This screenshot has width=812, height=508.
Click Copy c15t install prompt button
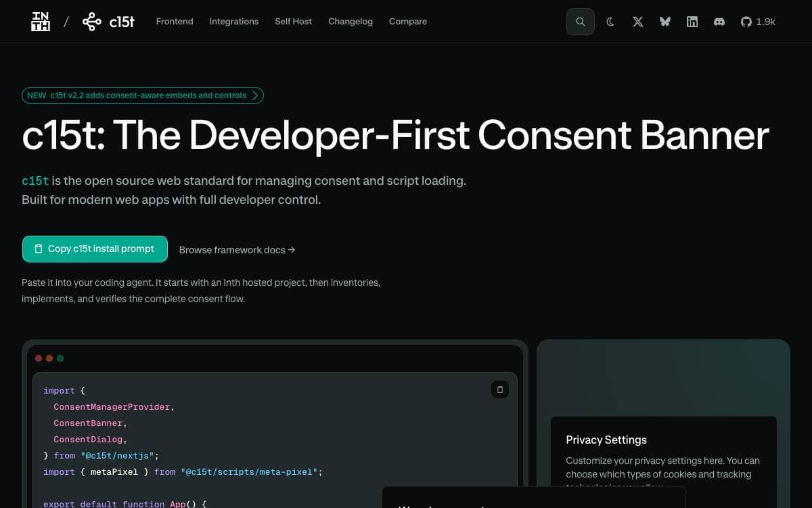pos(95,249)
